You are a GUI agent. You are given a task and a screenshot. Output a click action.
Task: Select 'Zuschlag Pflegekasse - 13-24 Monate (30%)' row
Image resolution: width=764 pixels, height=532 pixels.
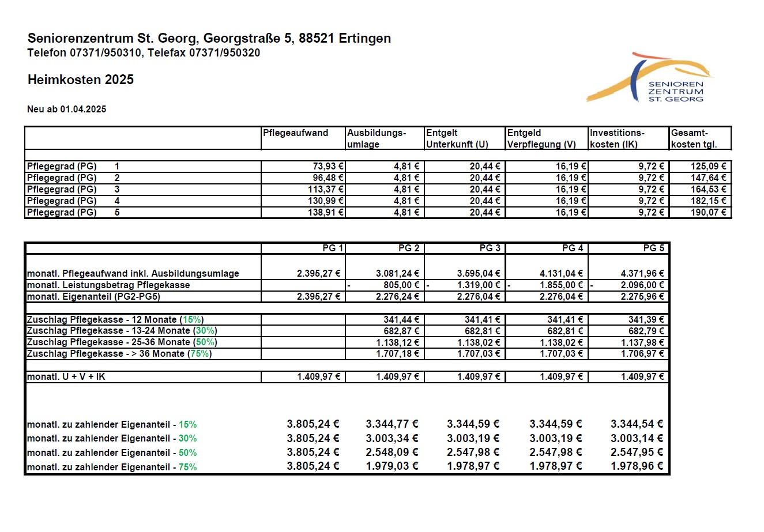122,331
